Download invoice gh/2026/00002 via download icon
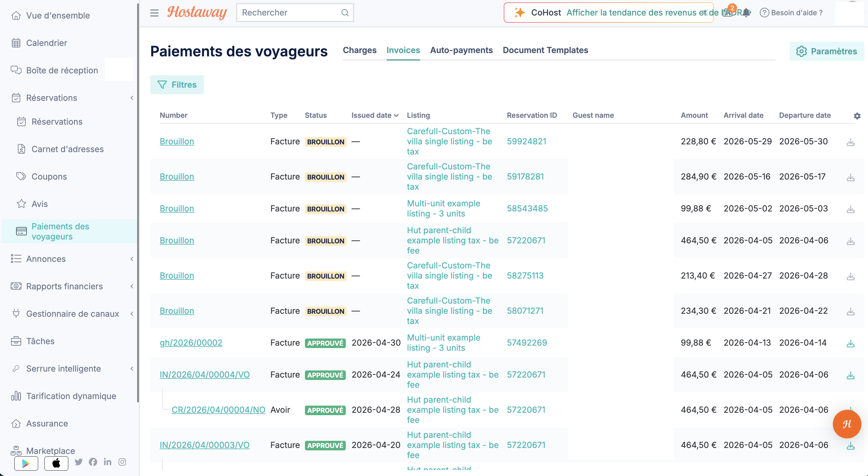This screenshot has height=476, width=868. (850, 343)
